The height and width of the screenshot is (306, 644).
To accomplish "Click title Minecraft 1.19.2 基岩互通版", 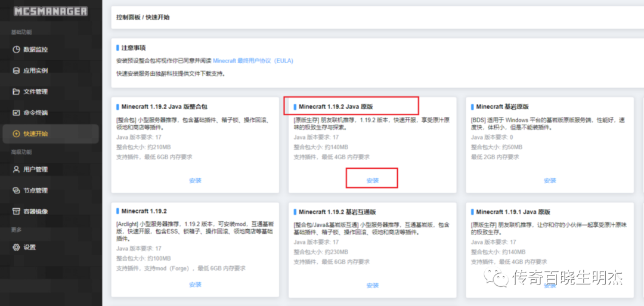I will 337,212.
